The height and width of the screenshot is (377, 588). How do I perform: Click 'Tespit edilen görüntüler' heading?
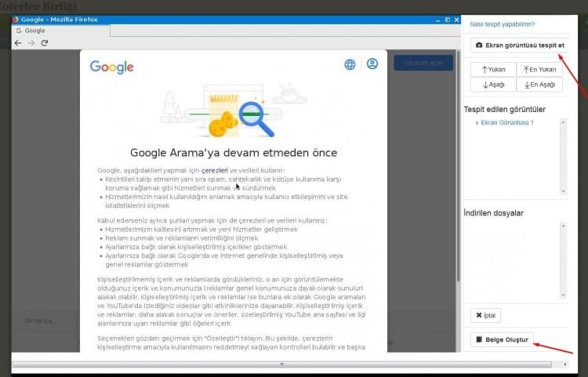504,110
